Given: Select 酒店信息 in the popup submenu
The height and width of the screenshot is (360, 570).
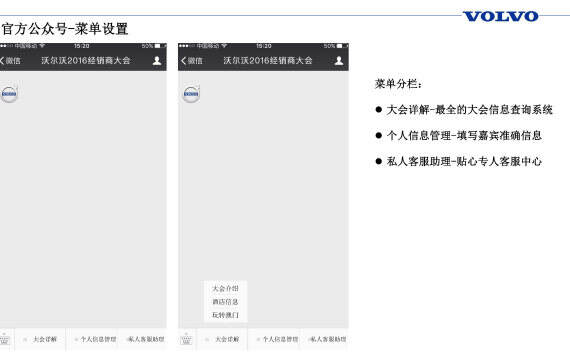Looking at the screenshot, I should pos(225,302).
